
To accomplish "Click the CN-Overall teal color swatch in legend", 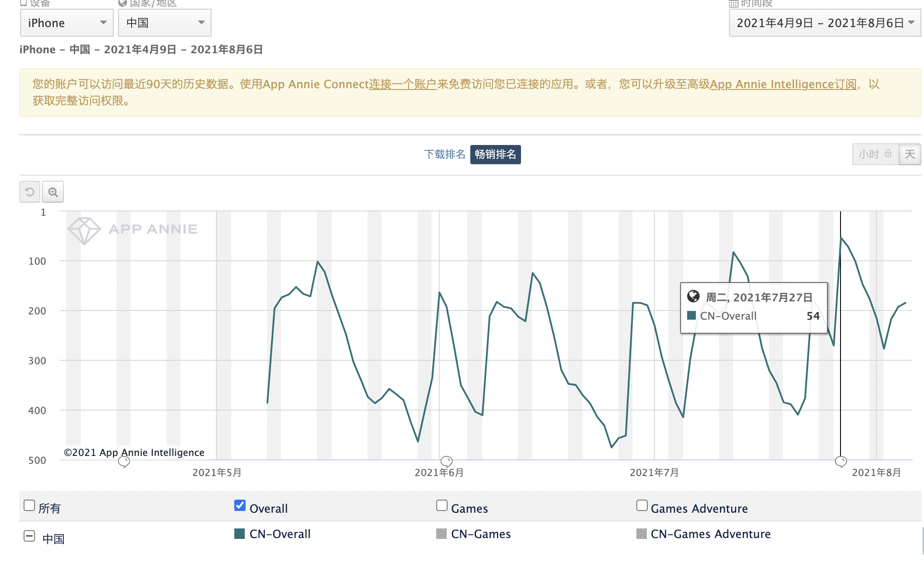I will click(x=240, y=534).
